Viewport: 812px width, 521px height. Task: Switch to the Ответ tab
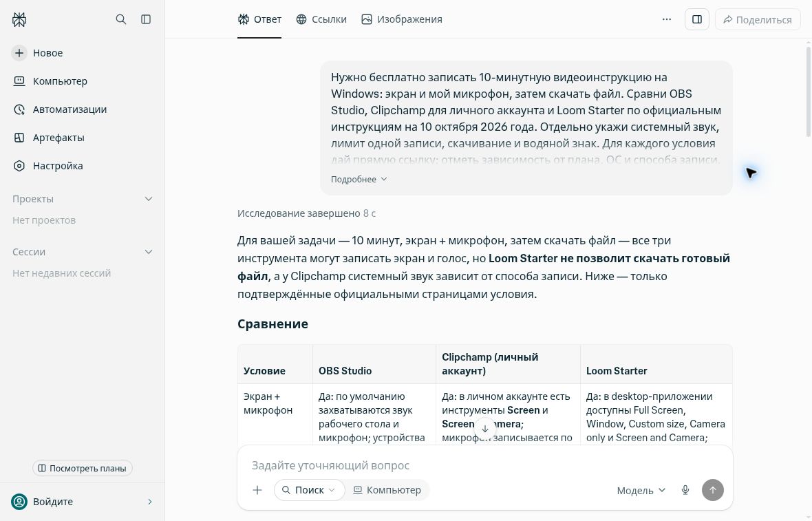coord(259,19)
